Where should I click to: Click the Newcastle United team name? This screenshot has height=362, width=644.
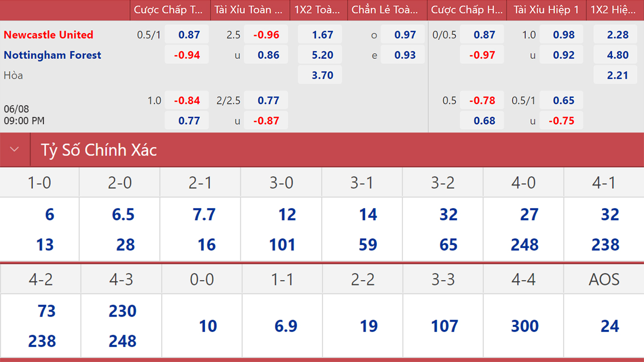point(48,35)
